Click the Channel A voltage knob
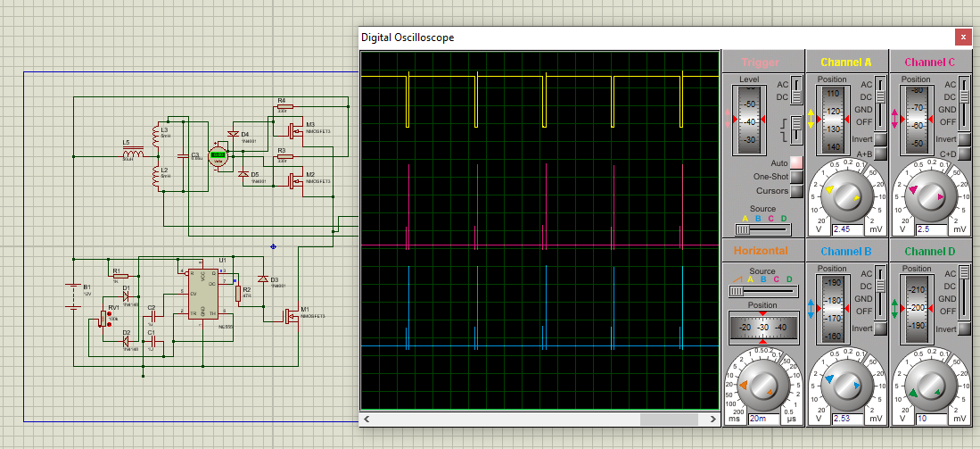 click(846, 195)
